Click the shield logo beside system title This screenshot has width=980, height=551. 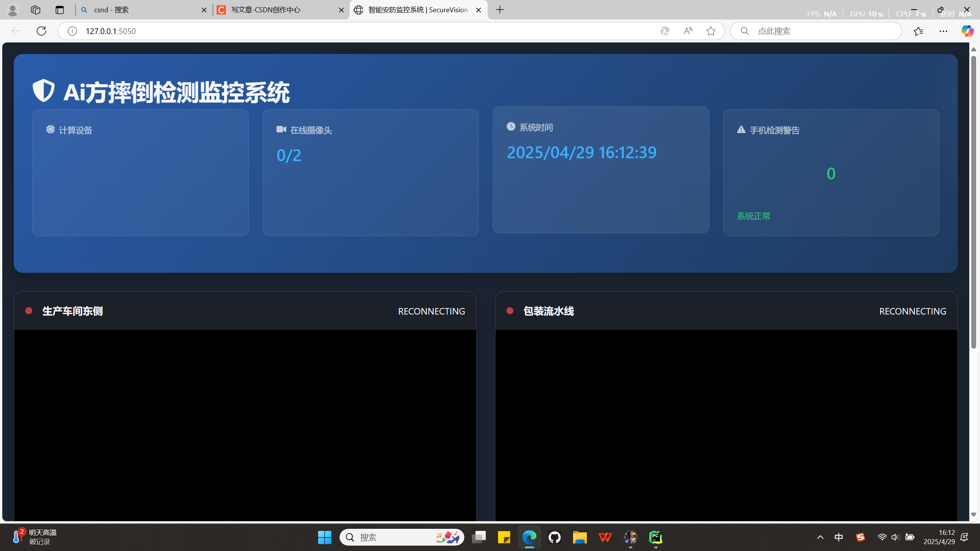(x=43, y=90)
